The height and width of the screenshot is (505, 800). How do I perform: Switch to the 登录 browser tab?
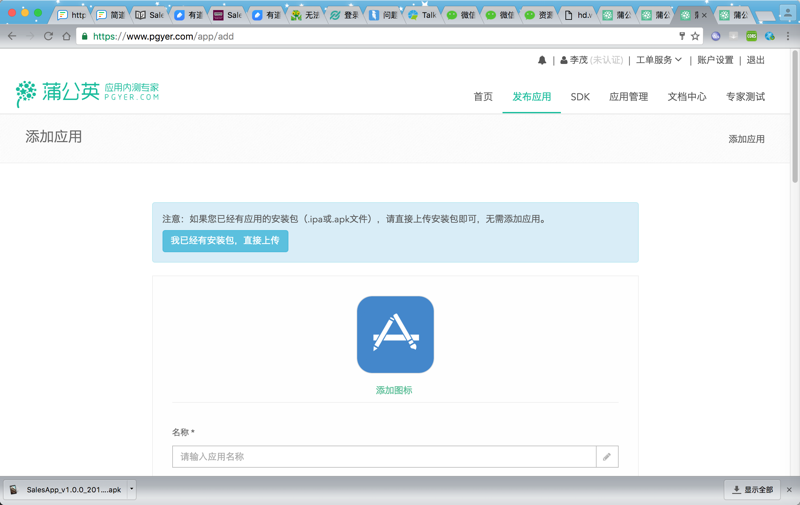click(x=344, y=15)
